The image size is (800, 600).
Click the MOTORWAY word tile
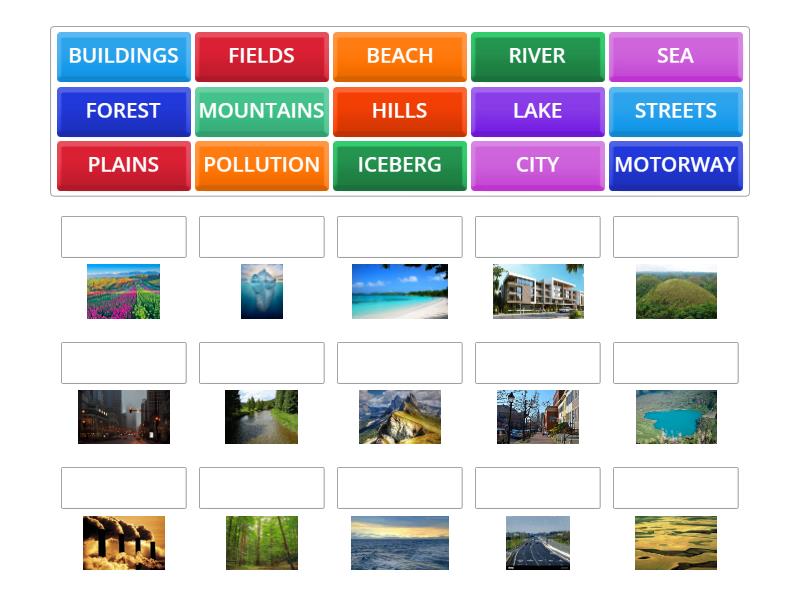pyautogui.click(x=675, y=166)
